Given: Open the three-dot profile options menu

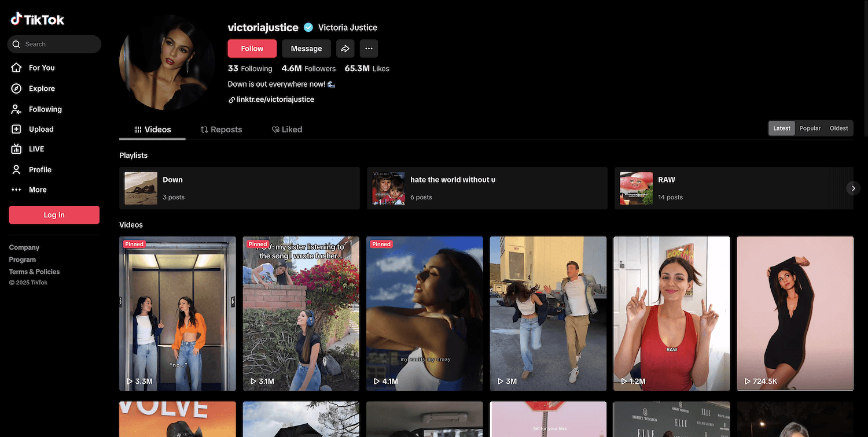Looking at the screenshot, I should coord(369,49).
